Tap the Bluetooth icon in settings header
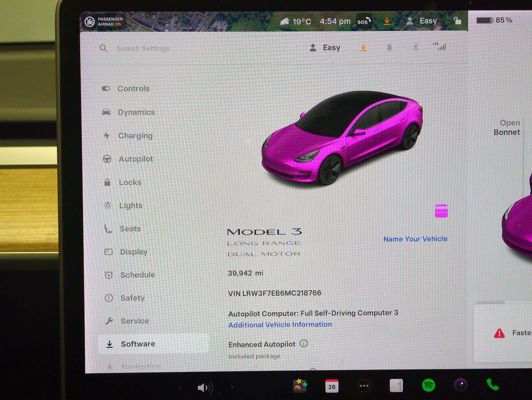The width and height of the screenshot is (532, 400). [x=416, y=47]
